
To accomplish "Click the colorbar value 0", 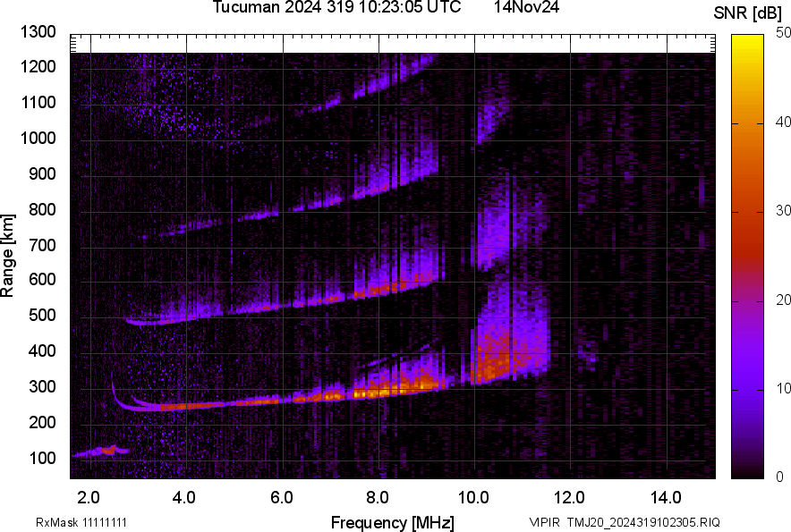I will 780,477.
